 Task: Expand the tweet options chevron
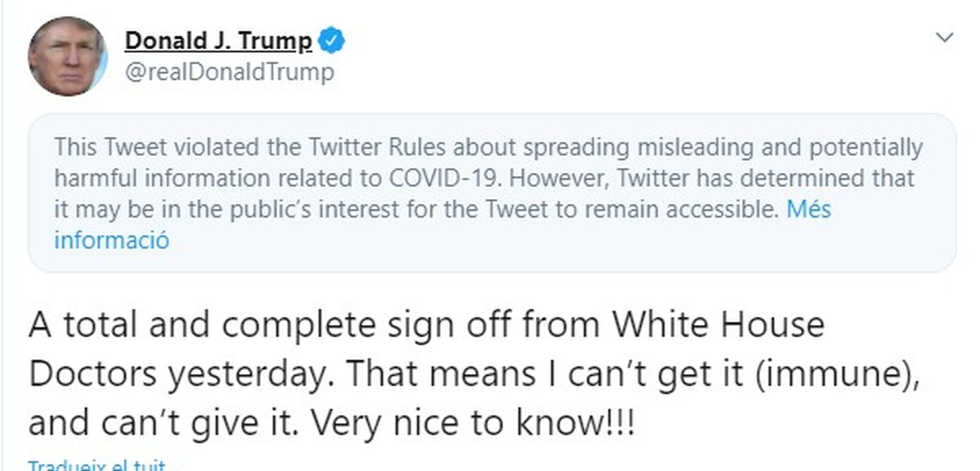click(945, 38)
